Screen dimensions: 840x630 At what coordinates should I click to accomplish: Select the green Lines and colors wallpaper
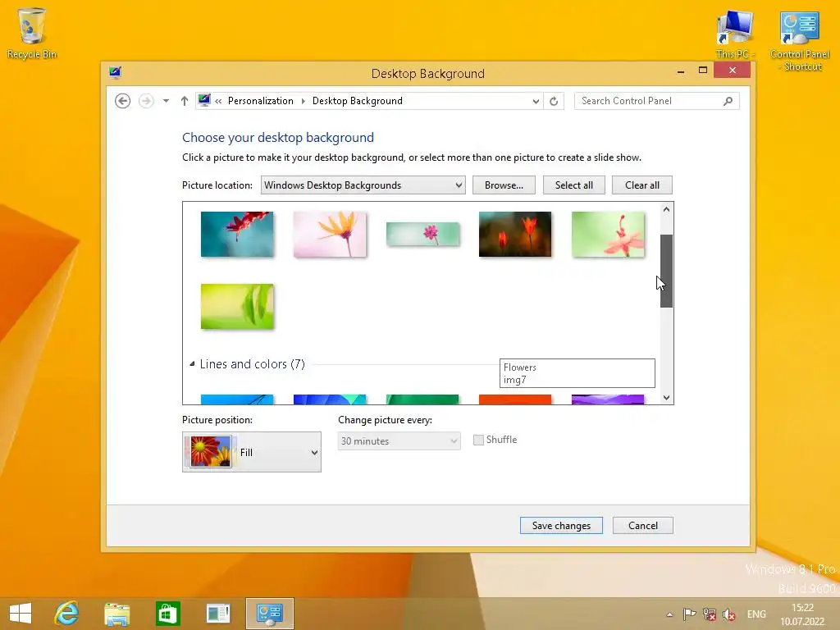[422, 399]
